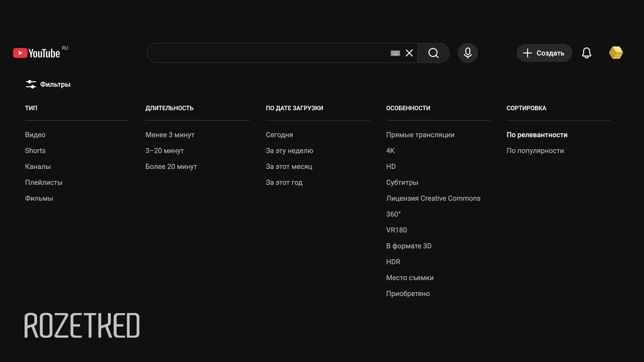
Task: Start voice search with microphone icon
Action: (x=468, y=53)
